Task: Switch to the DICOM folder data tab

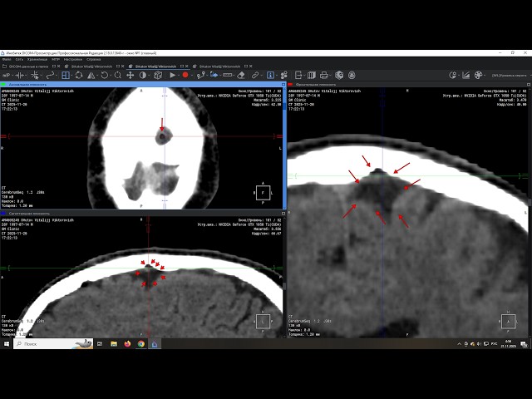Action: click(28, 66)
